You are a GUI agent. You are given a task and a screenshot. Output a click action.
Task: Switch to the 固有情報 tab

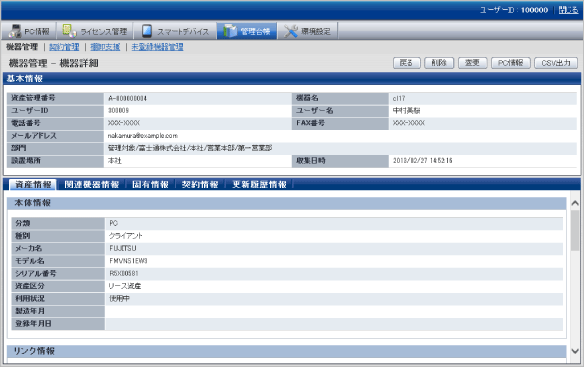(x=150, y=184)
